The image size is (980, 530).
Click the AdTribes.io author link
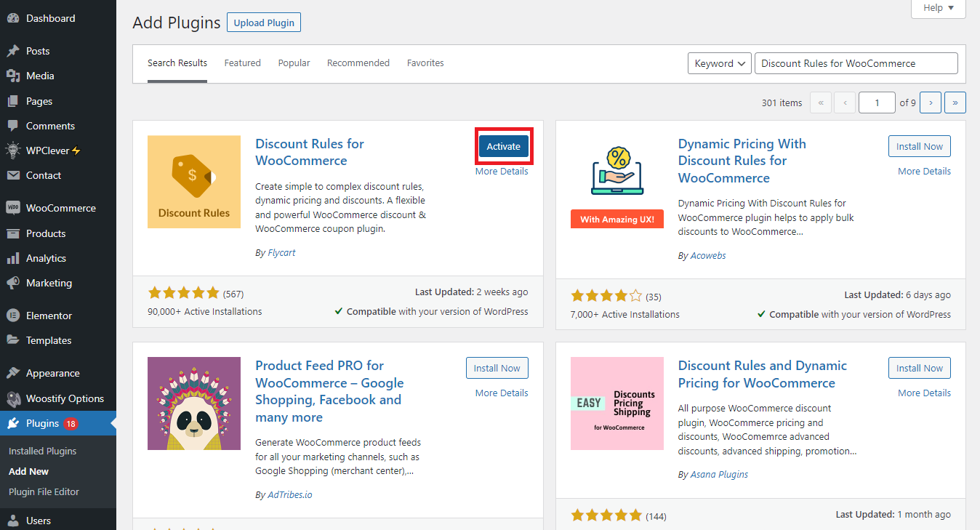pyautogui.click(x=289, y=495)
